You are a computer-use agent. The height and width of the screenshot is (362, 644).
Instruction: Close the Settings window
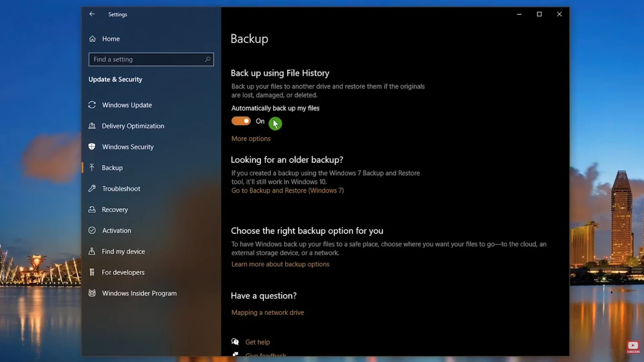[x=559, y=14]
